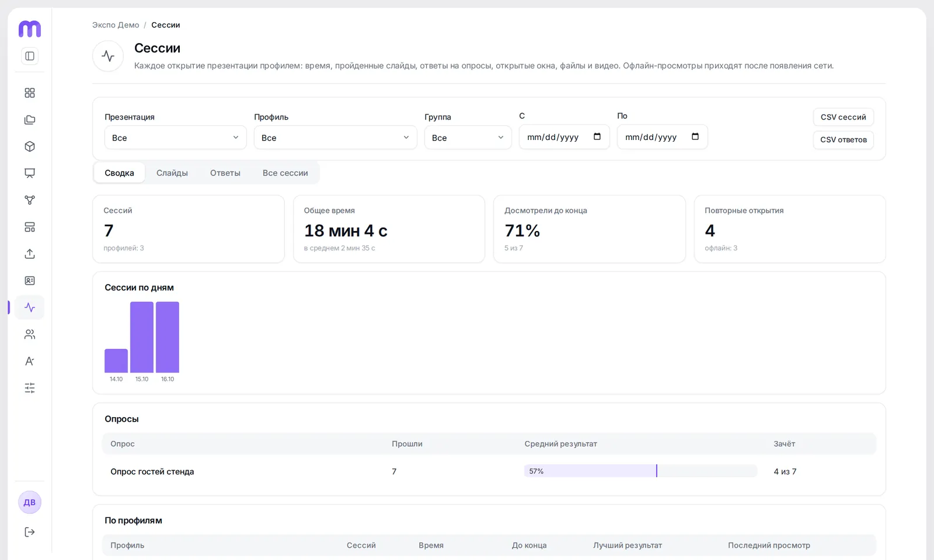Click the 57% average result progress bar
This screenshot has width=934, height=560.
(x=640, y=471)
